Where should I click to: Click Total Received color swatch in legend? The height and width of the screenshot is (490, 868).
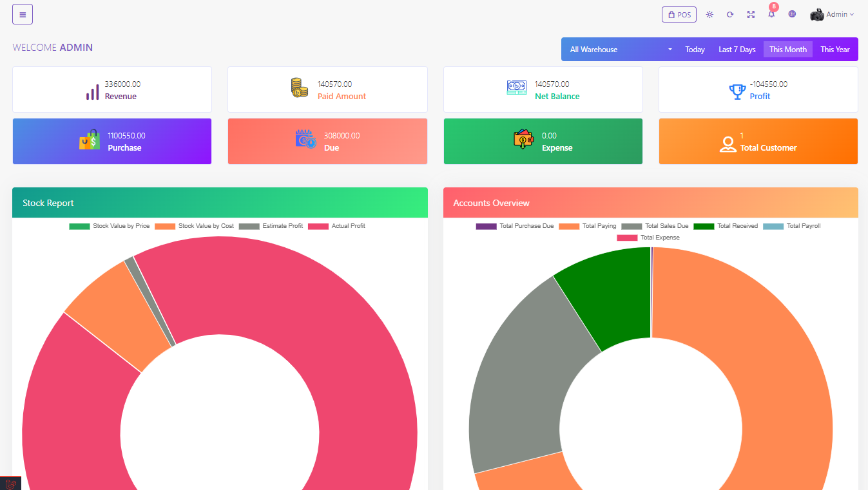[x=704, y=226]
